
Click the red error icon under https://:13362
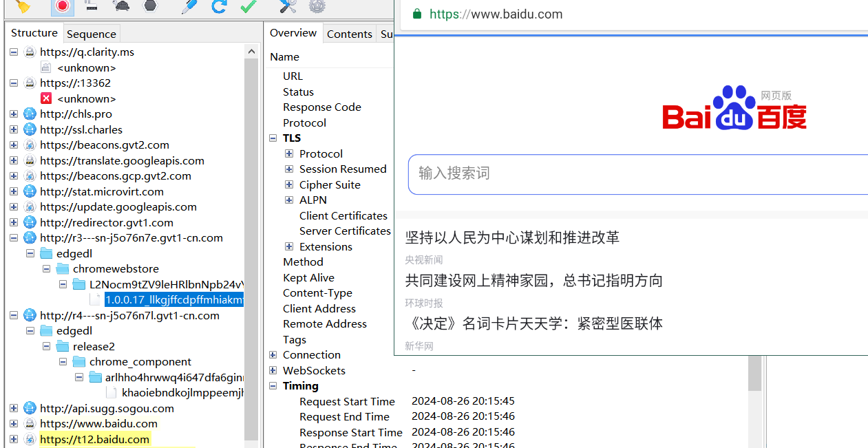pos(46,98)
